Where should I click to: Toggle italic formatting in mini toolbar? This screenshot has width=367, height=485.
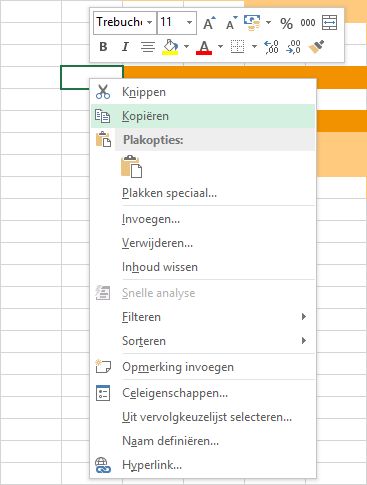[125, 47]
